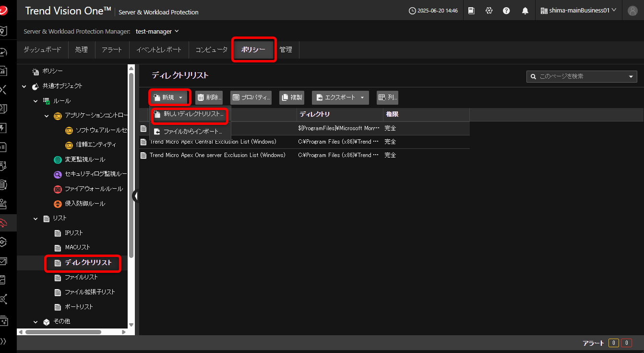644x353 pixels.
Task: Switch to the イベントとレポート tab
Action: point(159,50)
